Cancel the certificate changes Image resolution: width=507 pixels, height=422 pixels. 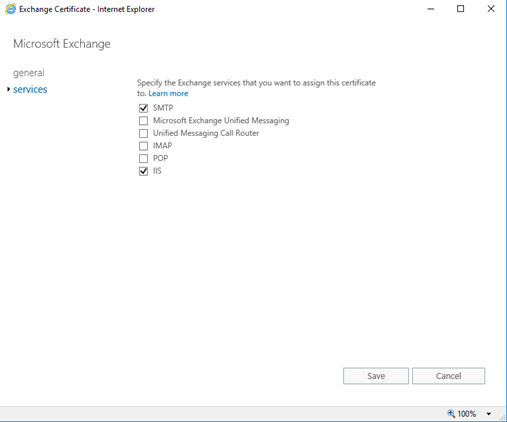point(448,376)
